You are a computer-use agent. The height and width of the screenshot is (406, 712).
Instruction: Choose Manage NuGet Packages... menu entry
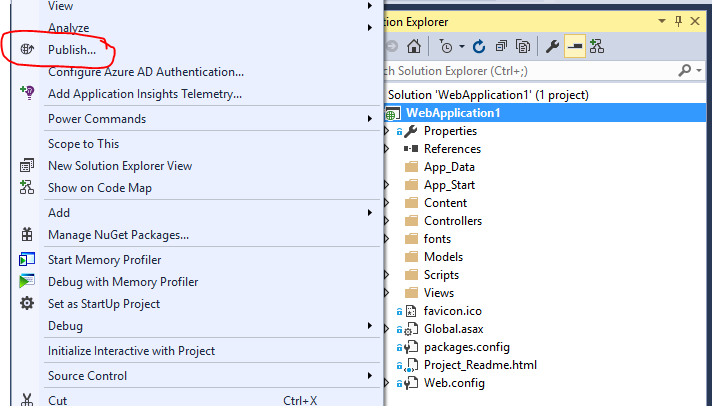tap(118, 235)
